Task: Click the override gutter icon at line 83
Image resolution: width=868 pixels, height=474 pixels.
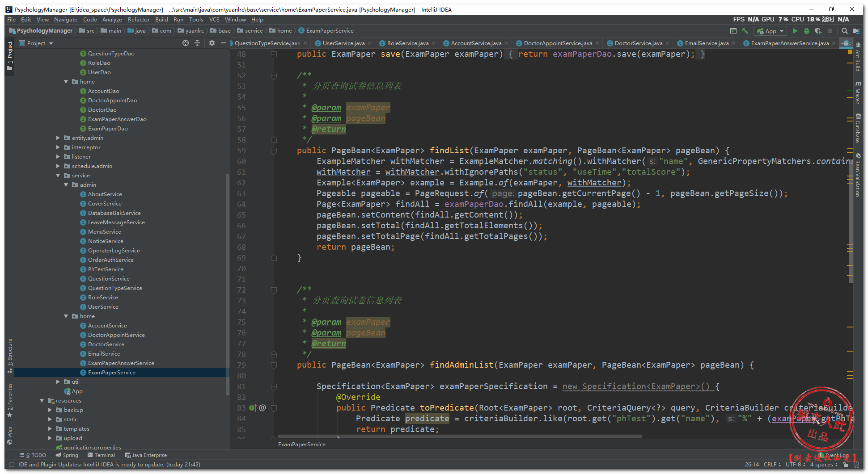Action: tap(253, 408)
